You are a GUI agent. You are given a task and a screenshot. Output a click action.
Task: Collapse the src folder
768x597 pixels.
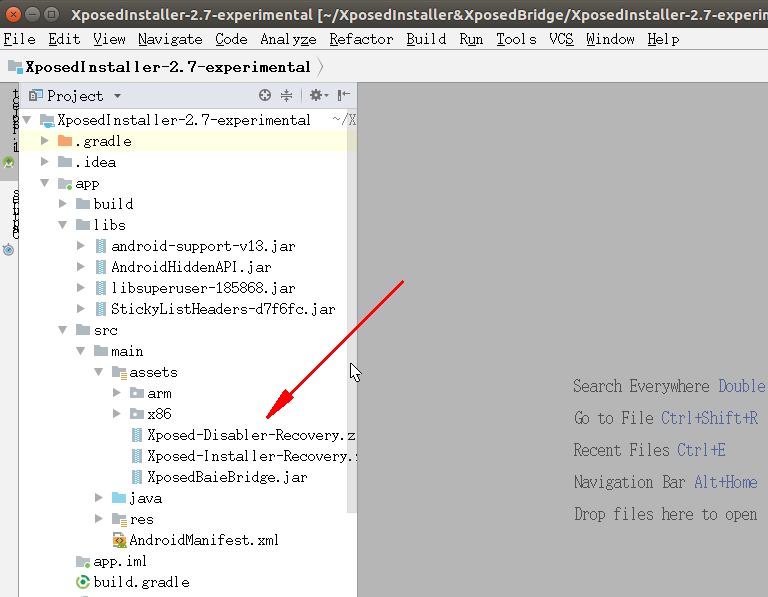coord(63,330)
